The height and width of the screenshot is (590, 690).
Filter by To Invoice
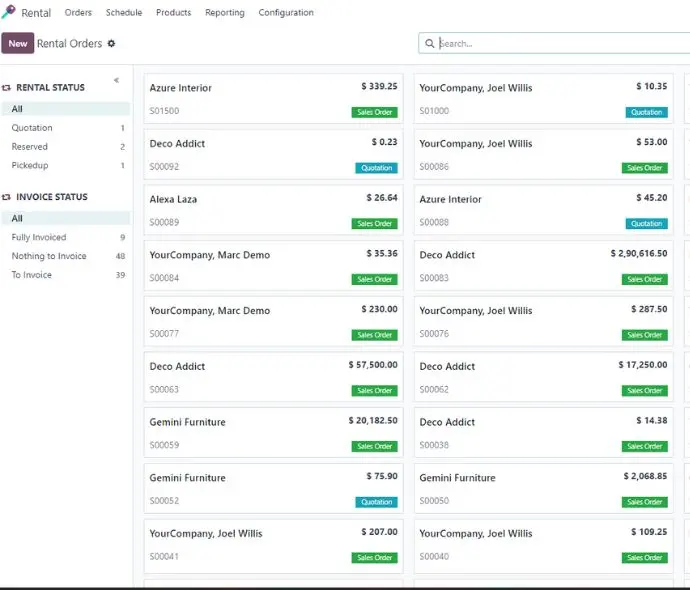pos(66,275)
